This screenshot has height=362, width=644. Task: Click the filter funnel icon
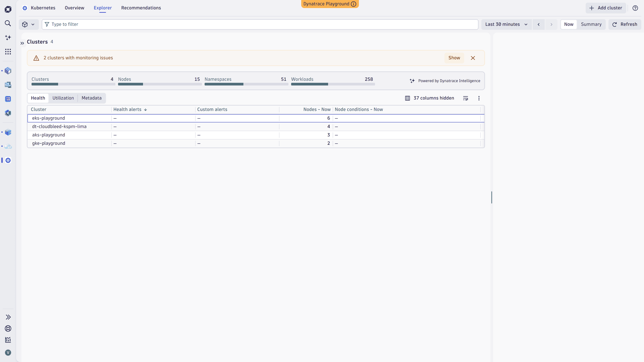(47, 24)
